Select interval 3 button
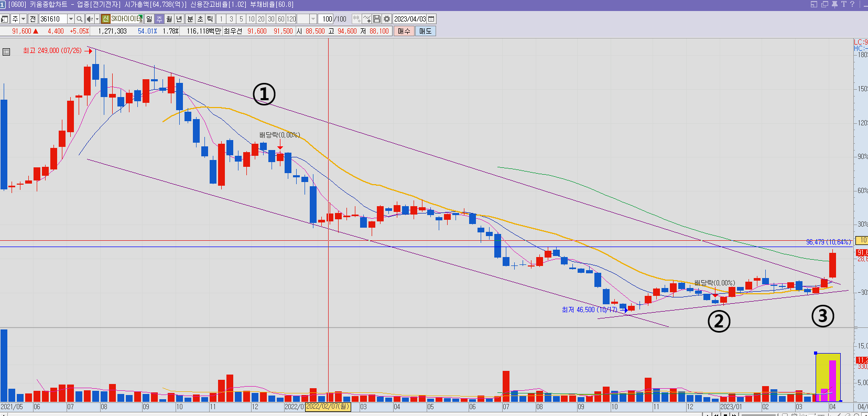Screen dimensions: 868x416 [x=231, y=19]
